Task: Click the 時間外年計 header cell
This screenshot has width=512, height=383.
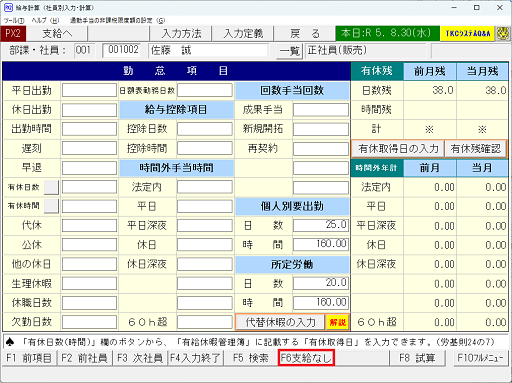Action: click(377, 168)
